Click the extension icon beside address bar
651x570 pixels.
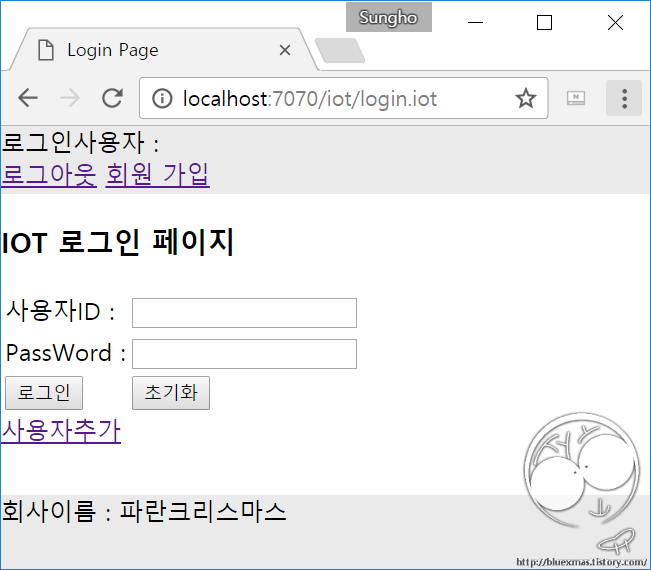[576, 98]
